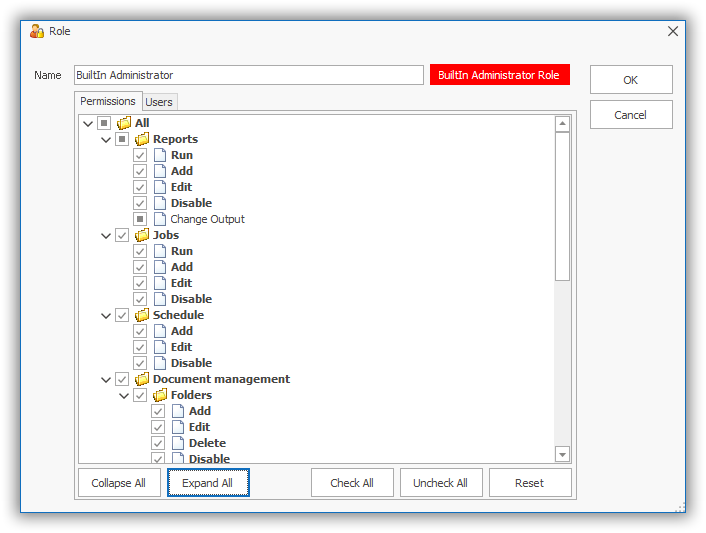Collapse the Reports tree node
Image resolution: width=706 pixels, height=533 pixels.
click(x=106, y=139)
